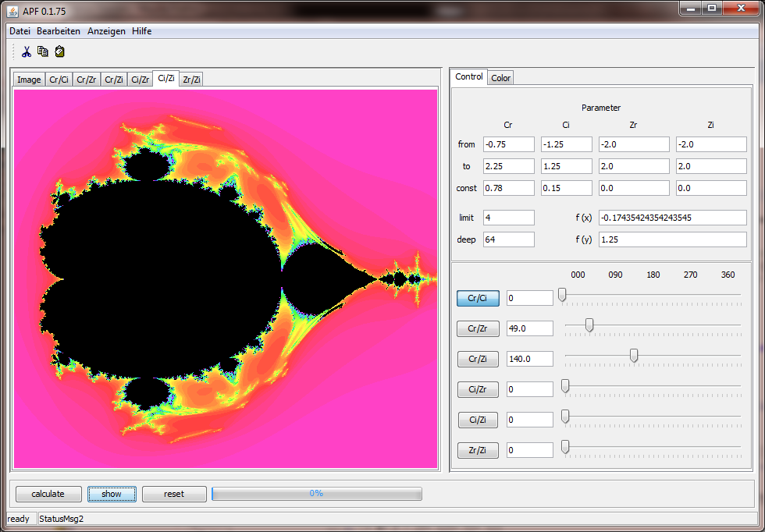This screenshot has width=765, height=532.
Task: Click the Paste clipboard icon
Action: [x=59, y=52]
